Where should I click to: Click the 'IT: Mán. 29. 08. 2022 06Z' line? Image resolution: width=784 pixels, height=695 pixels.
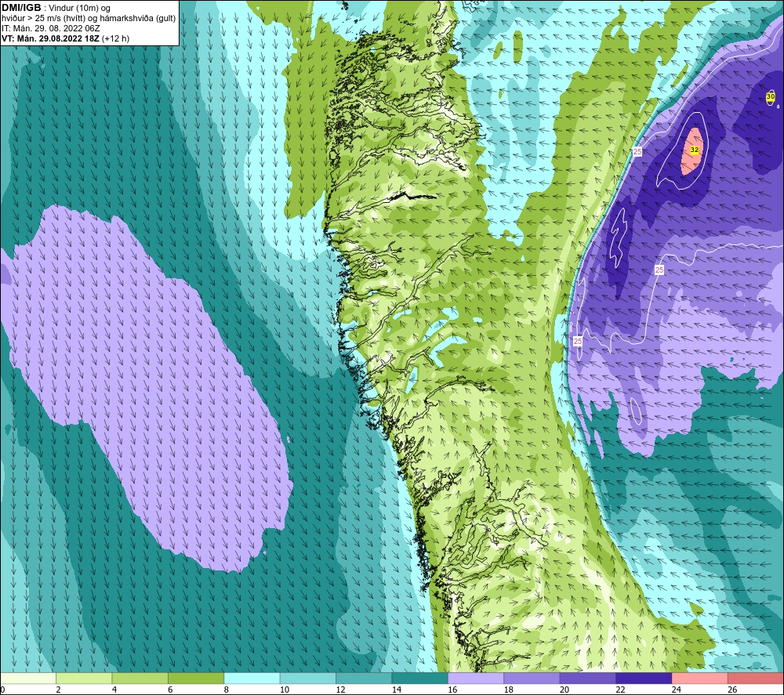(x=50, y=28)
